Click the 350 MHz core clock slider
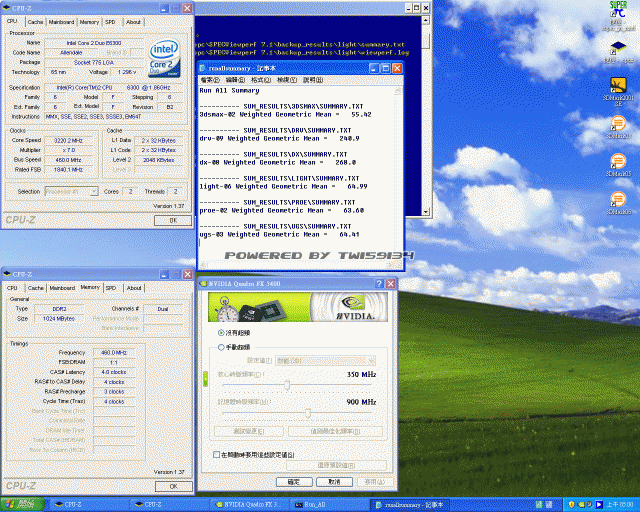The height and width of the screenshot is (512, 640). (x=287, y=385)
